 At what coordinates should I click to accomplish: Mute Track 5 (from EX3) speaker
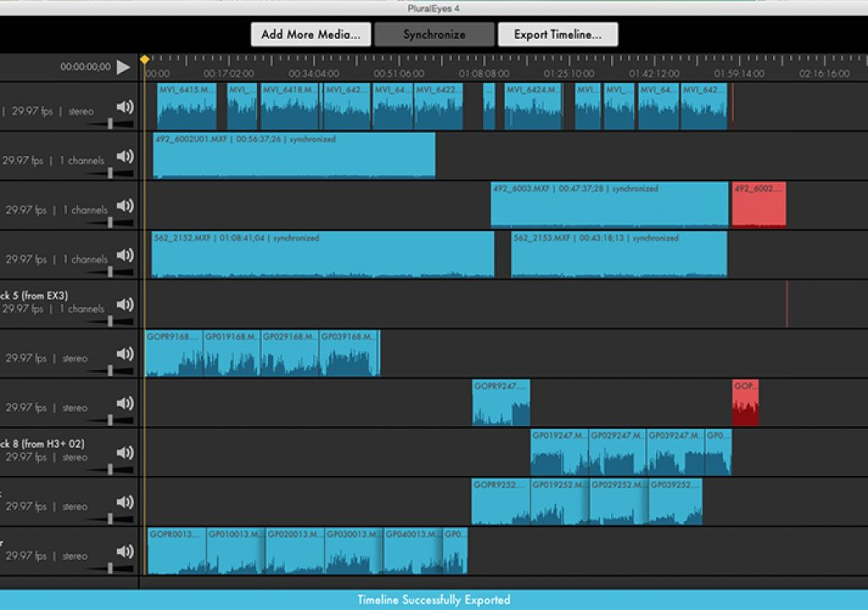[x=125, y=304]
